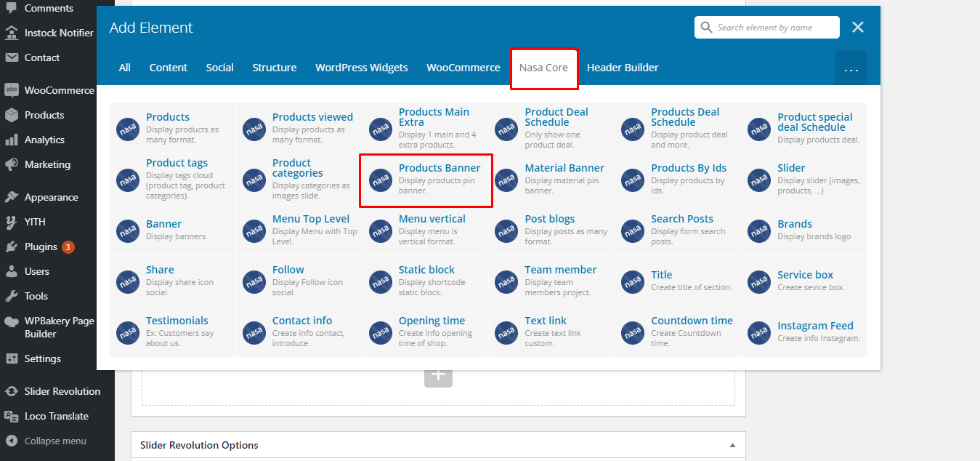The width and height of the screenshot is (980, 461).
Task: Click the nasa icon beside Product tags
Action: click(128, 180)
